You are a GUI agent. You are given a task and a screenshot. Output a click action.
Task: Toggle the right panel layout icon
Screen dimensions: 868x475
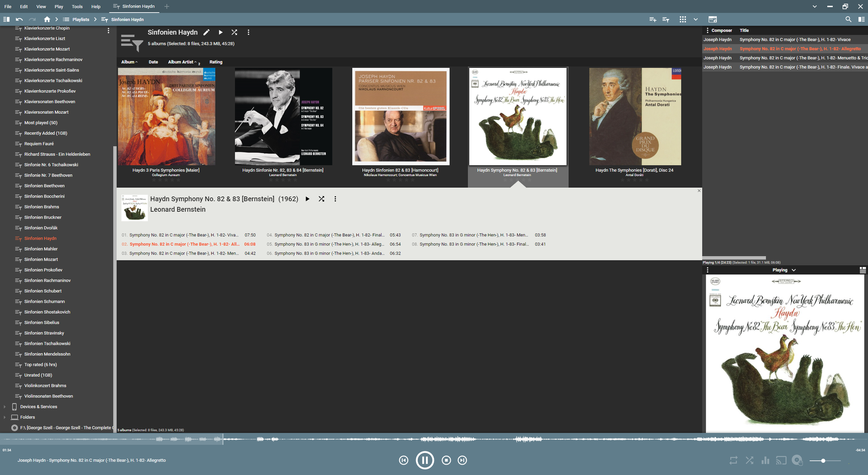[x=862, y=19]
